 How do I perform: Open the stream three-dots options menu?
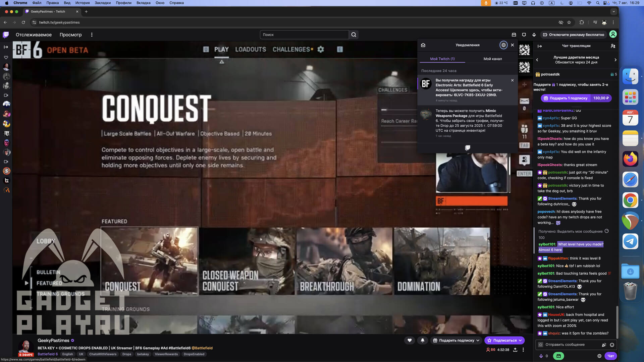[523, 350]
